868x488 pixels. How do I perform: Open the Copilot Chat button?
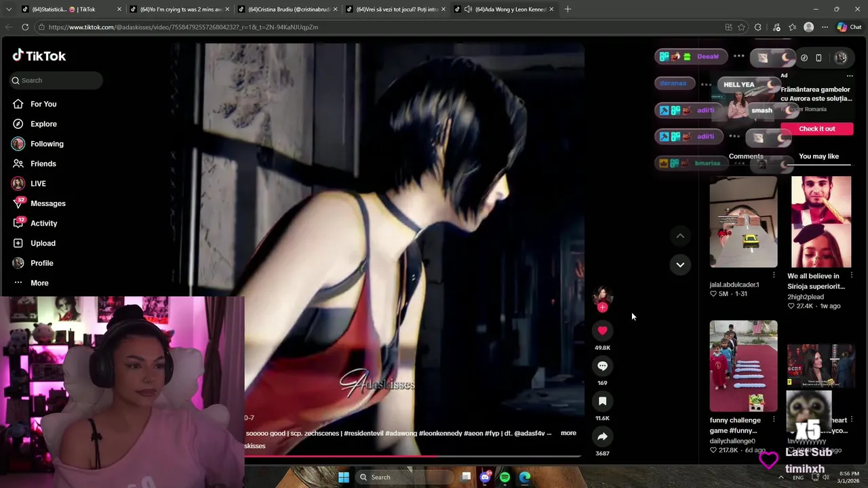[x=851, y=27]
